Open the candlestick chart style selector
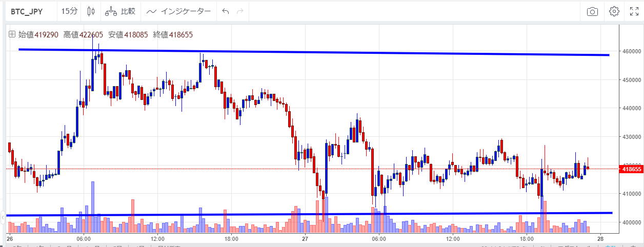 point(91,11)
